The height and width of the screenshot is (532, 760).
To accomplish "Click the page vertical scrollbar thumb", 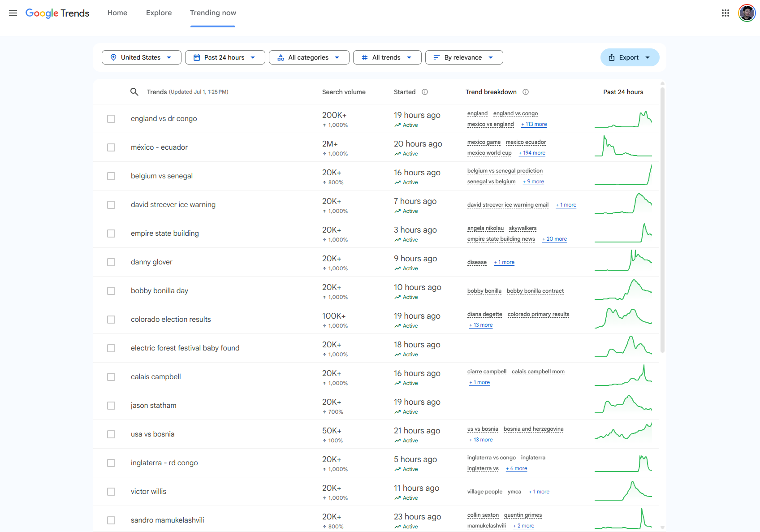I will (x=662, y=220).
